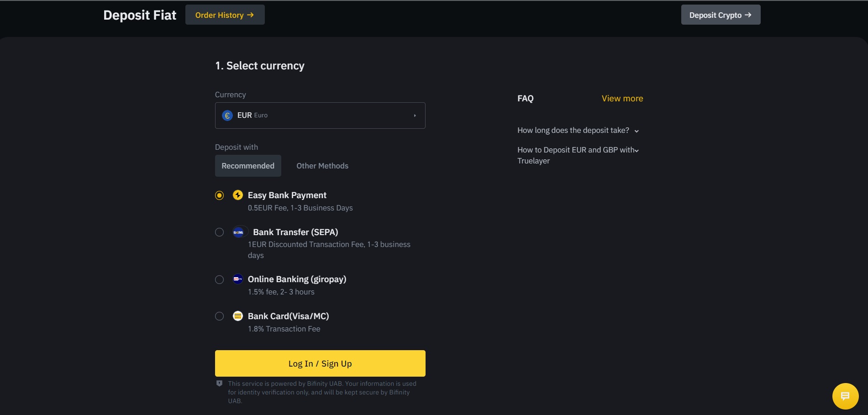Click the SEPA logo icon
The width and height of the screenshot is (868, 415).
[x=238, y=232]
